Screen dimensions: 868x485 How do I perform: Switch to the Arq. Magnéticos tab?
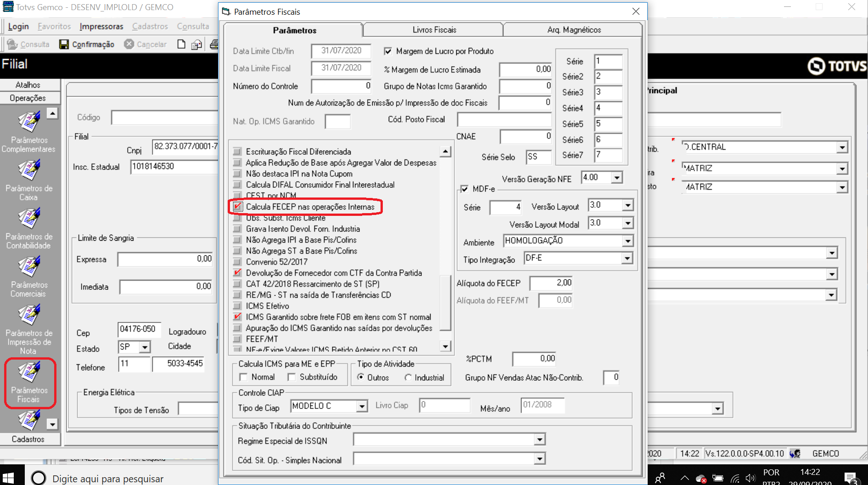point(574,30)
